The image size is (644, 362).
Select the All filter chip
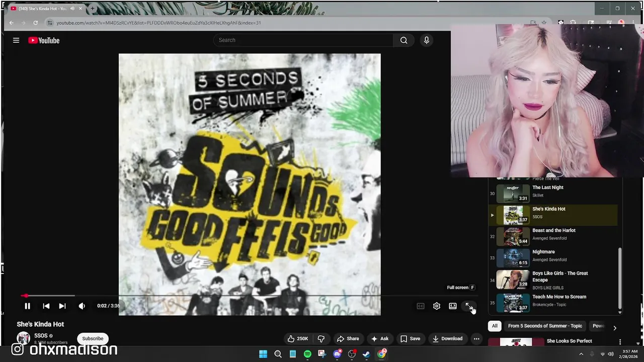coord(495,326)
